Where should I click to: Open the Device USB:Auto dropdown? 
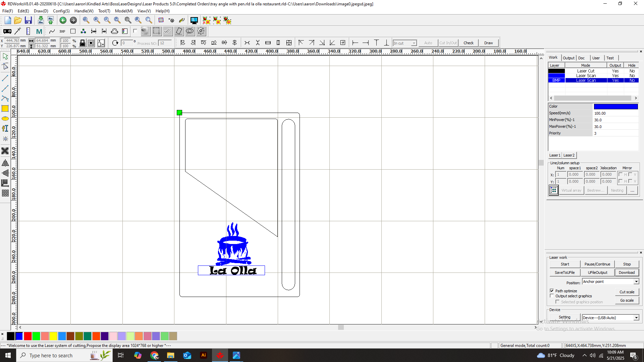[x=636, y=318]
